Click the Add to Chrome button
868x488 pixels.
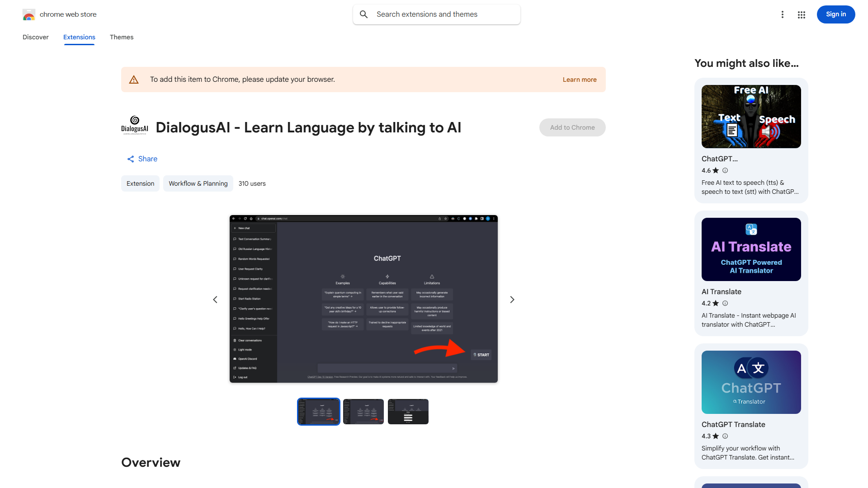pyautogui.click(x=572, y=127)
